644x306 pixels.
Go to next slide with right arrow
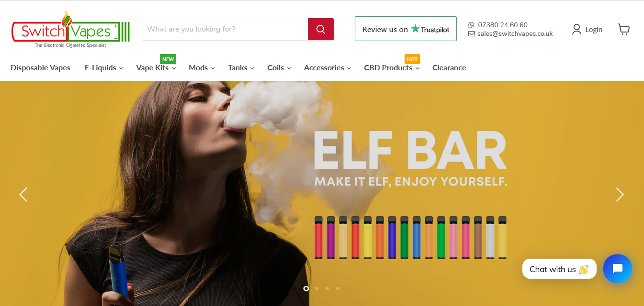[620, 195]
